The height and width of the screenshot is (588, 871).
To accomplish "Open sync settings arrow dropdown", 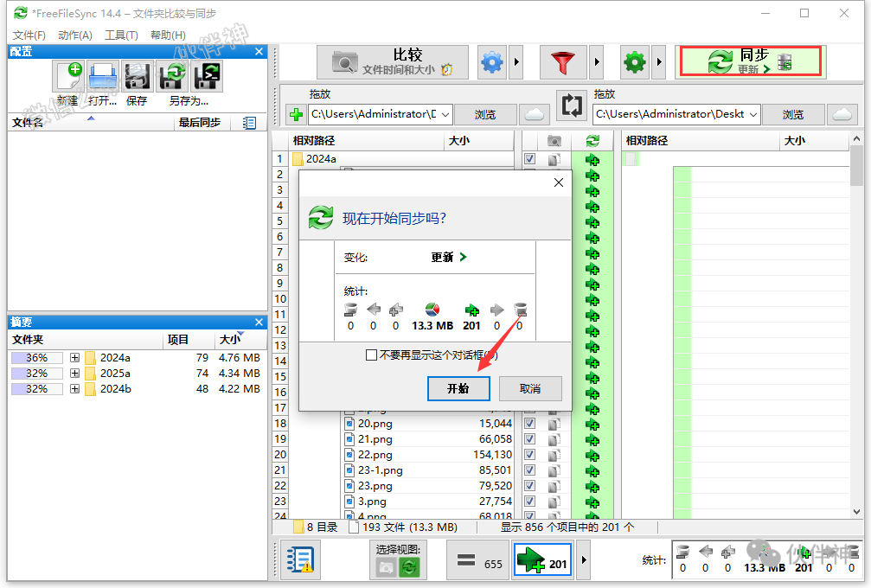I will pos(659,62).
